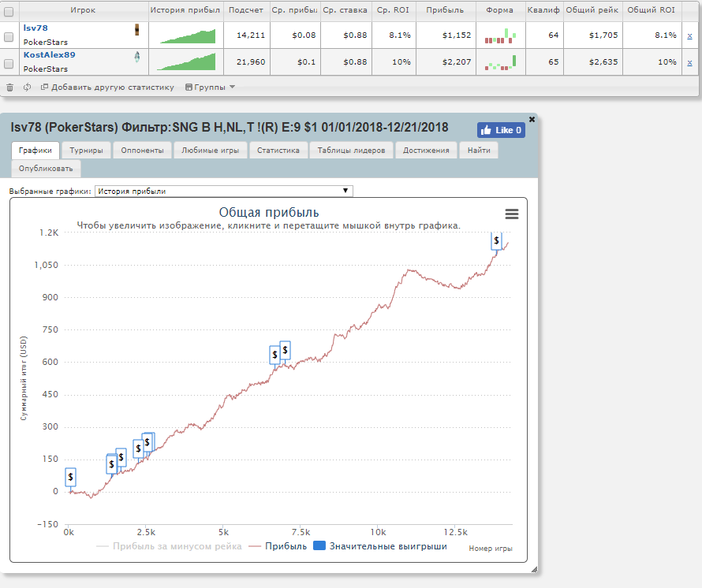
Task: Click the Facebook Like thumbs-up button
Action: click(x=501, y=130)
